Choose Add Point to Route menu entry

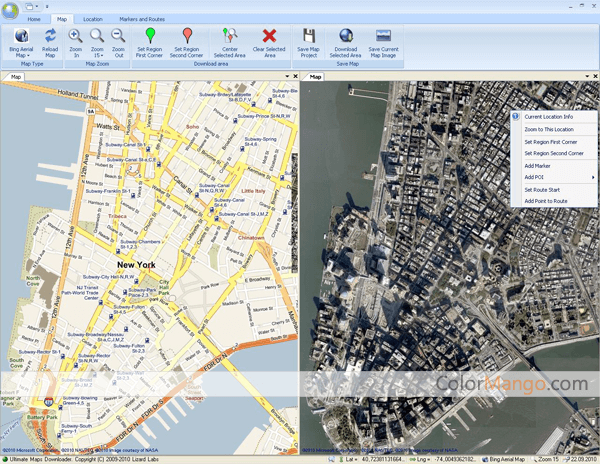(x=546, y=201)
